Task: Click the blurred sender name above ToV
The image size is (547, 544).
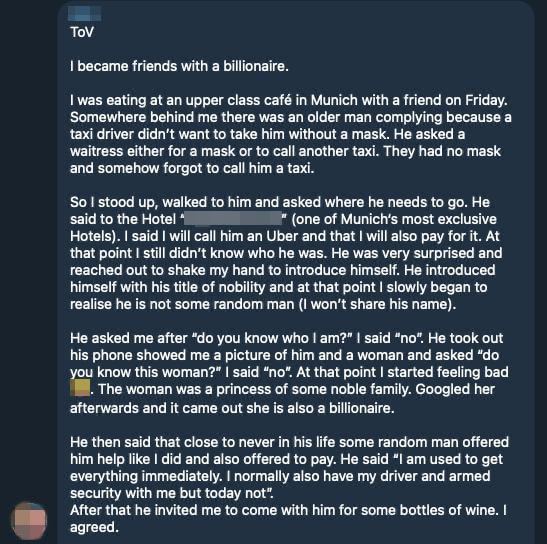Action: [x=85, y=14]
